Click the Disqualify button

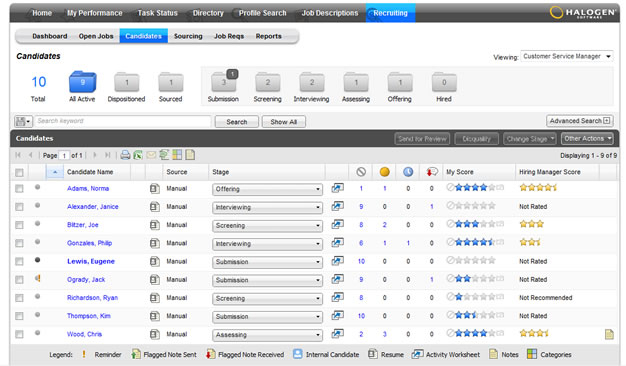[476, 139]
